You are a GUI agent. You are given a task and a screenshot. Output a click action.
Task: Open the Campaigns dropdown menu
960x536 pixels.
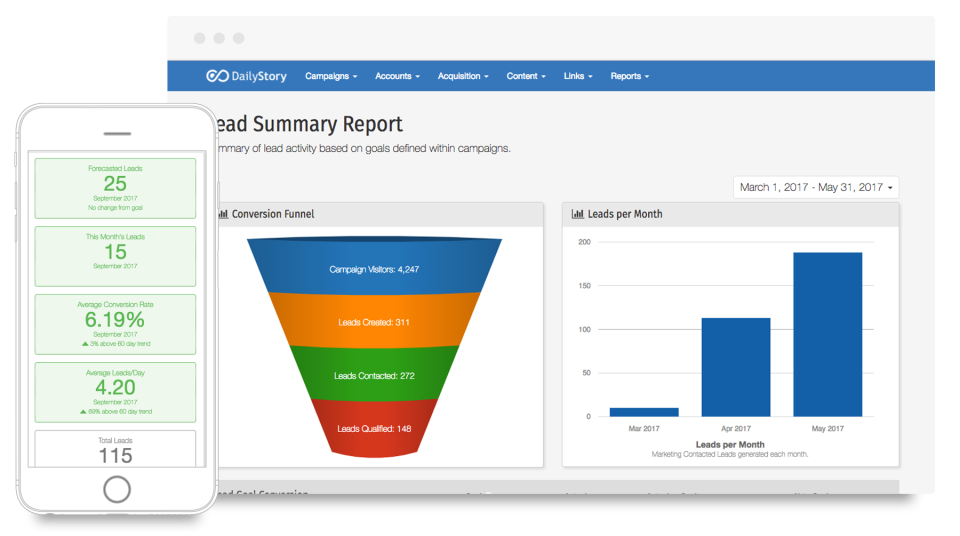[x=333, y=76]
